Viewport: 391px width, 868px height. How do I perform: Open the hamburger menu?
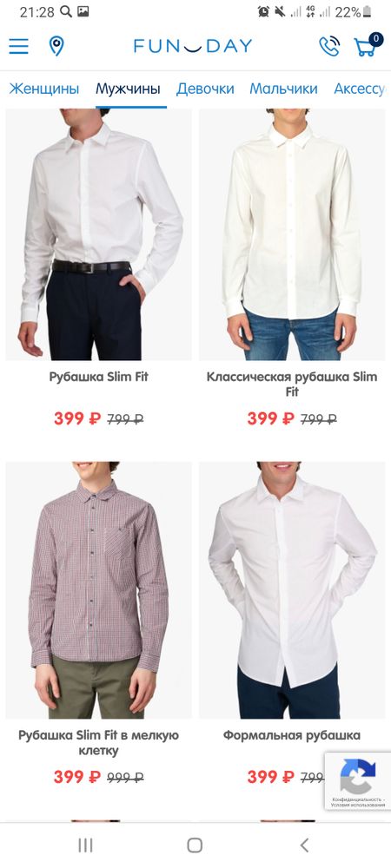coord(18,46)
